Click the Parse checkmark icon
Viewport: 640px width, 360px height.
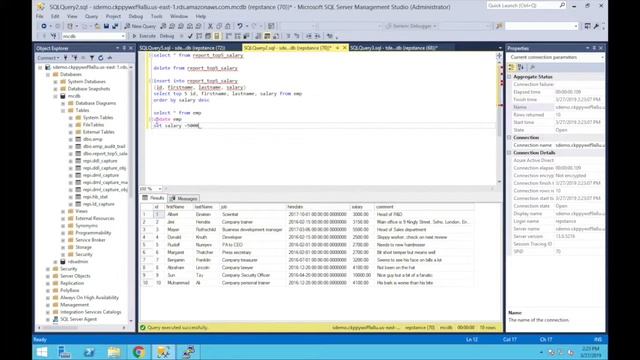pyautogui.click(x=190, y=36)
